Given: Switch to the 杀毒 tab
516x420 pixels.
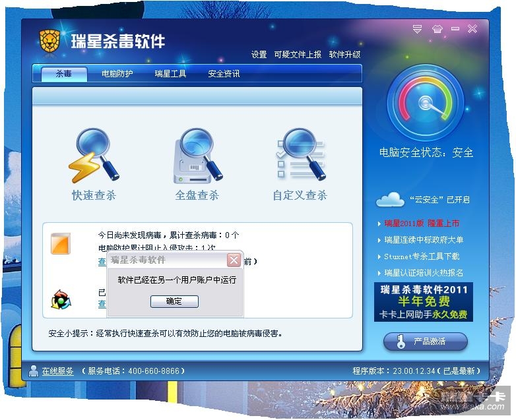Looking at the screenshot, I should point(64,74).
